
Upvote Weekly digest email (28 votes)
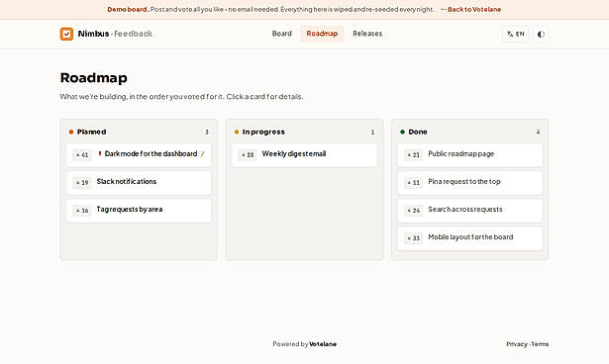248,155
